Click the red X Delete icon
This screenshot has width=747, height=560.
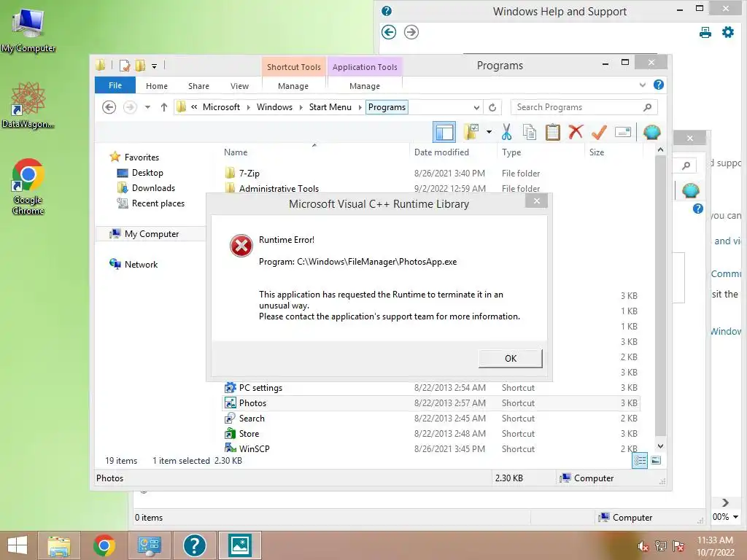(x=576, y=132)
